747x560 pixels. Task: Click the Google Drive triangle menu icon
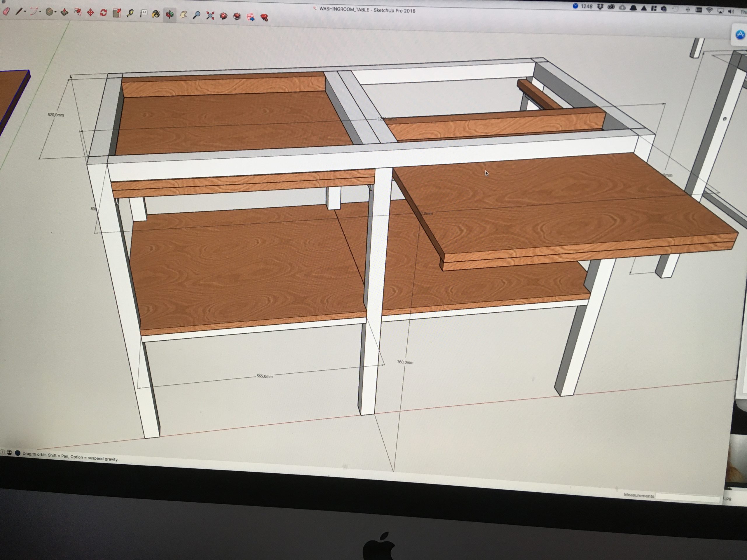click(x=644, y=8)
